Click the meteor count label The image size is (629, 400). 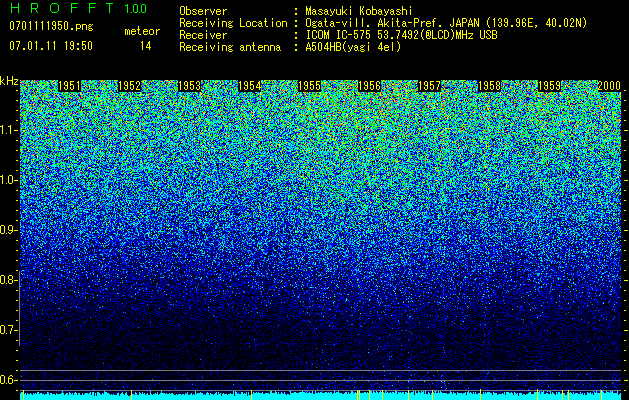click(x=142, y=31)
